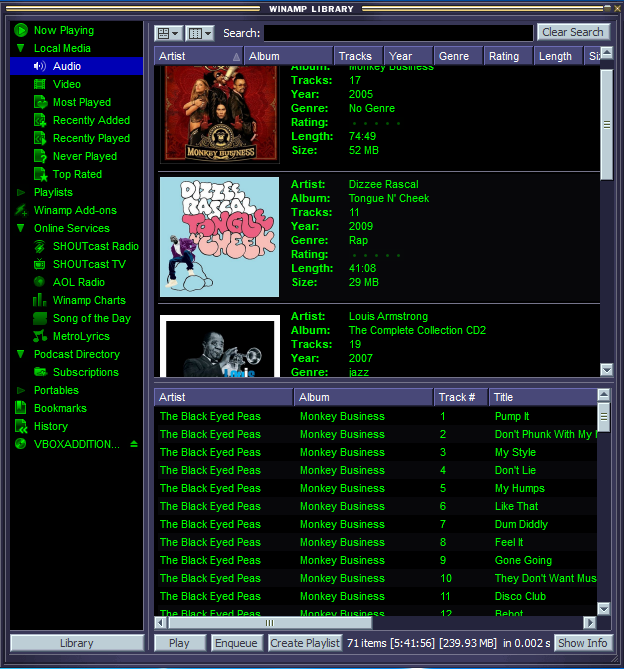Viewport: 624px width, 669px height.
Task: Eject the VBOXADDITION disc
Action: click(x=134, y=444)
